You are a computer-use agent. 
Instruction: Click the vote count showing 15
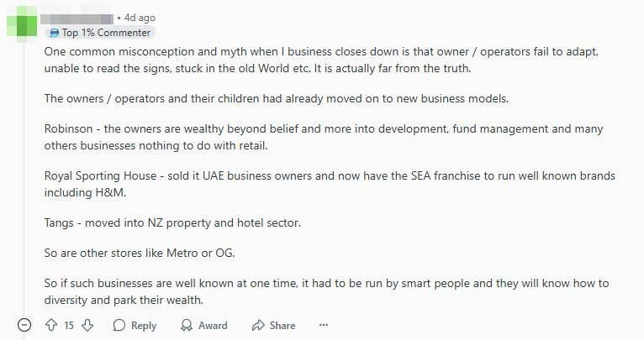69,326
